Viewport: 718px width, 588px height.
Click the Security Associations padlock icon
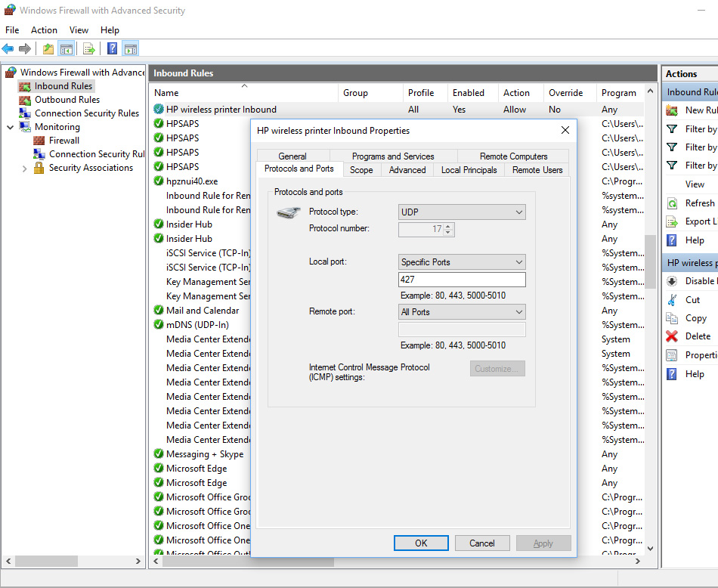39,168
